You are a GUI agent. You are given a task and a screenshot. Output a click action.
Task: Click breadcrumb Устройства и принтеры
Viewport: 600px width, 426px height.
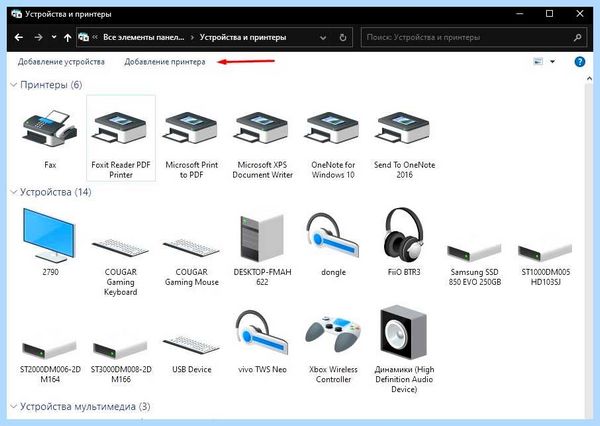(x=243, y=38)
